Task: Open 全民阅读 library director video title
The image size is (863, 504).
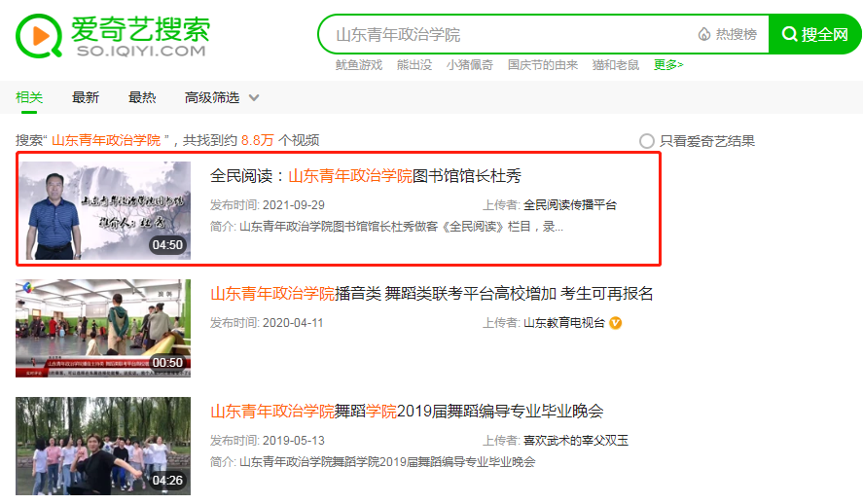Action: (366, 176)
